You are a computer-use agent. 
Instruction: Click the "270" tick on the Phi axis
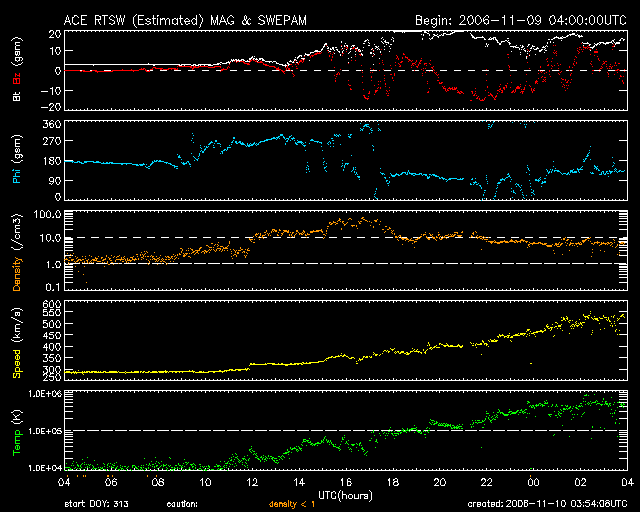click(x=52, y=141)
